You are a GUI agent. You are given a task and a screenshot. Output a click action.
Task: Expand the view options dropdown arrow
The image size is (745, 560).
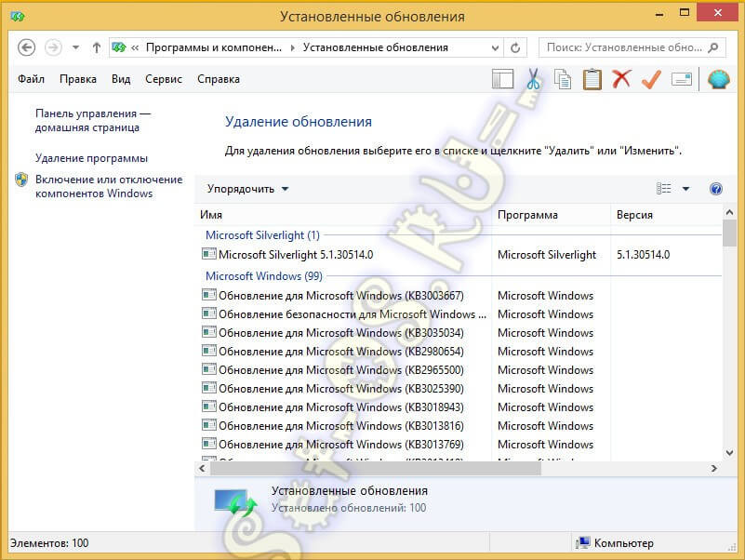click(x=685, y=189)
